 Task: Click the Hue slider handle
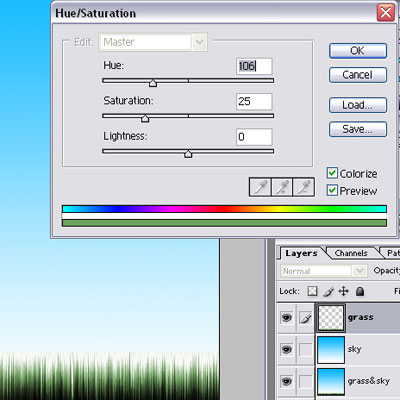click(153, 83)
